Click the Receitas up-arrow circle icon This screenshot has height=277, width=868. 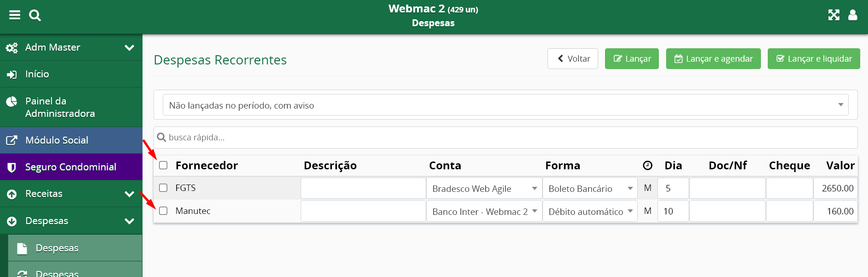pyautogui.click(x=12, y=194)
